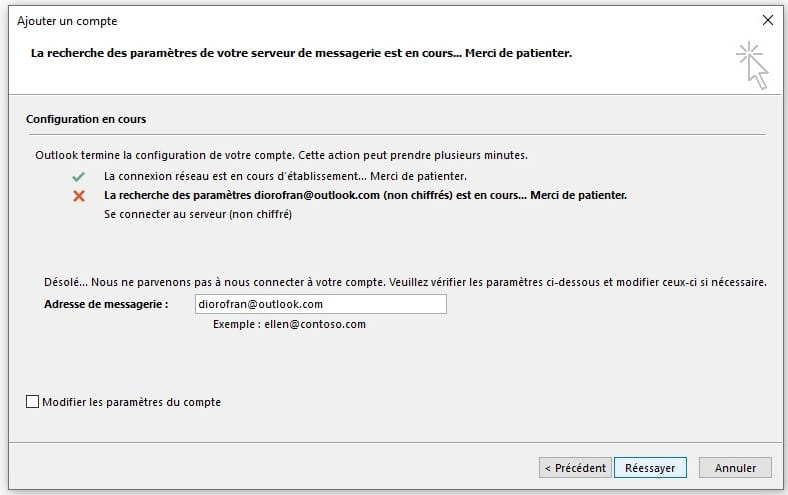Viewport: 788px width, 495px height.
Task: Enable Modifier les paramètres du compte checkbox
Action: (x=32, y=402)
